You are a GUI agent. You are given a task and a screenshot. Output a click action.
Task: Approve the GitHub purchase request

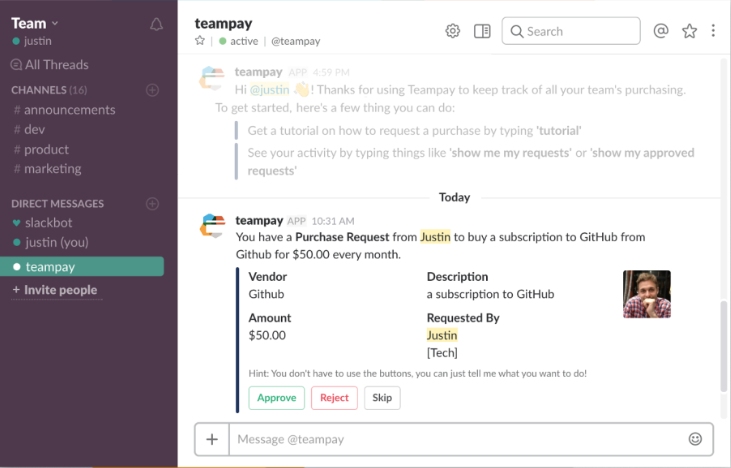tap(276, 398)
